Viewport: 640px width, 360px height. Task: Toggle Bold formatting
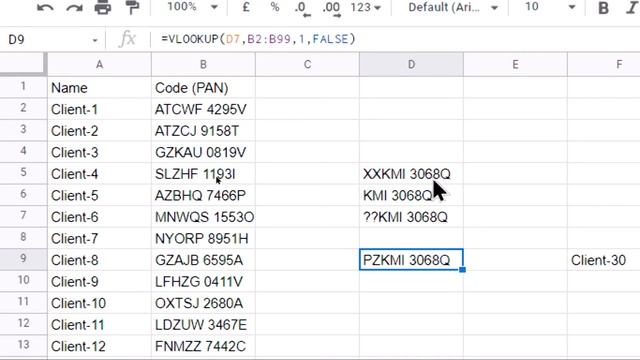pos(603,8)
